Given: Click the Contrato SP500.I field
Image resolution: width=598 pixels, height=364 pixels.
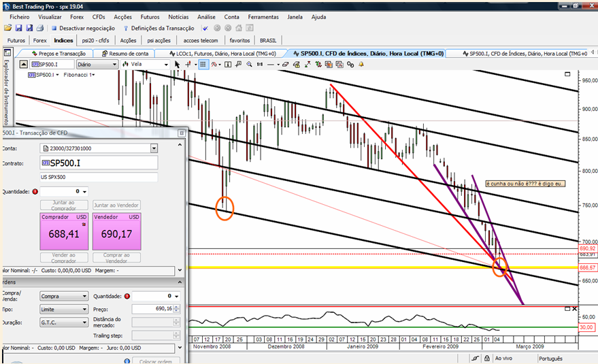Looking at the screenshot, I should pyautogui.click(x=99, y=163).
